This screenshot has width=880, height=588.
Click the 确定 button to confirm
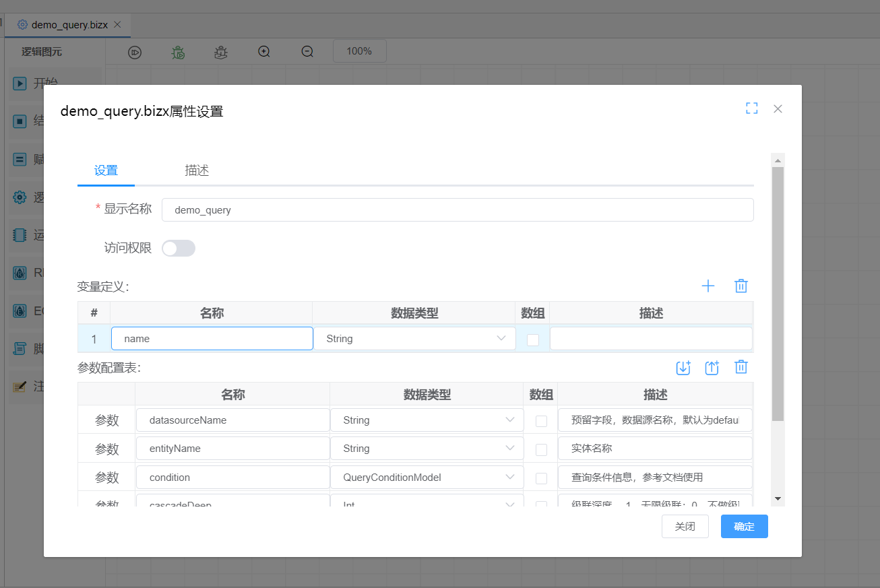pos(744,526)
